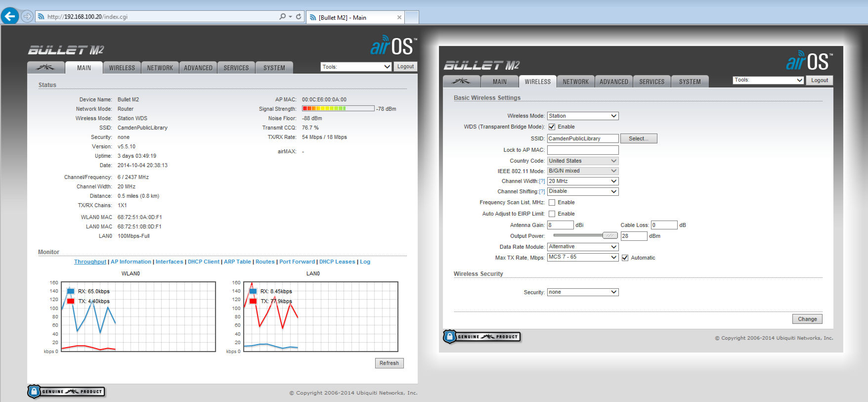This screenshot has width=868, height=402.
Task: Click the Logout button in right window
Action: 820,80
